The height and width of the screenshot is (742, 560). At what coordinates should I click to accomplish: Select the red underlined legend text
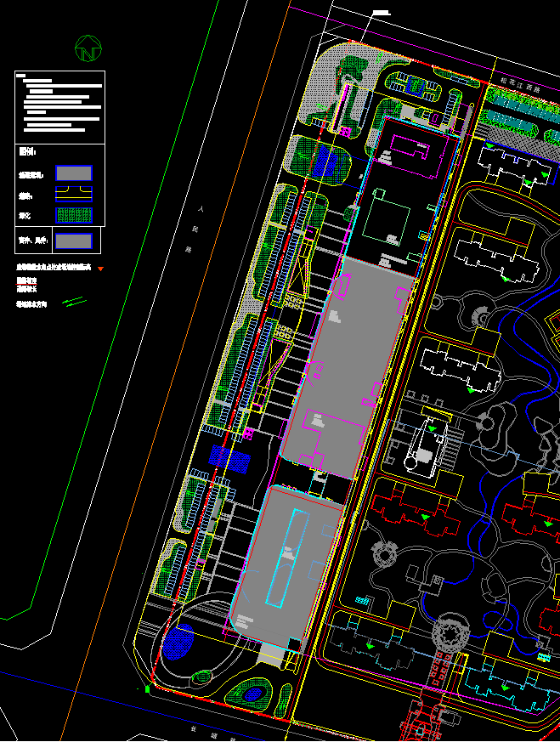pyautogui.click(x=26, y=279)
